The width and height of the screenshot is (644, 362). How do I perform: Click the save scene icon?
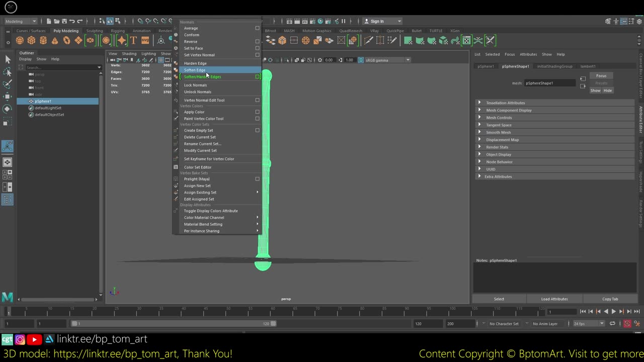64,21
